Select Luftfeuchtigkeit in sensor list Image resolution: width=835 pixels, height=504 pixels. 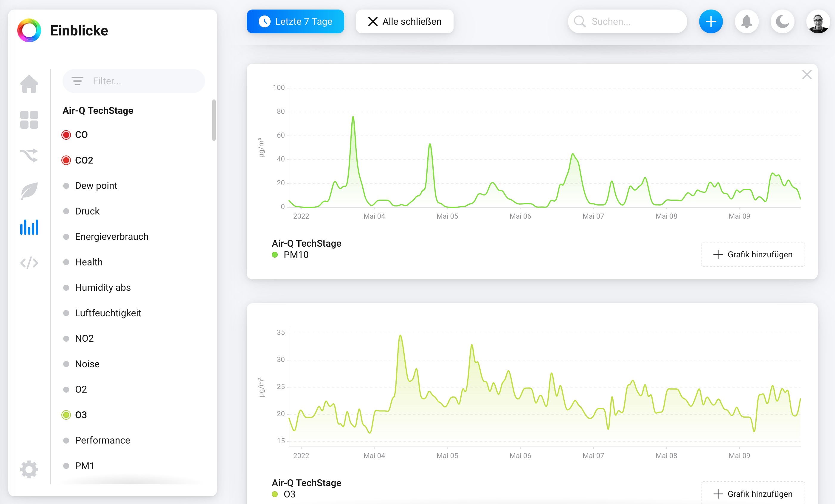click(x=108, y=313)
